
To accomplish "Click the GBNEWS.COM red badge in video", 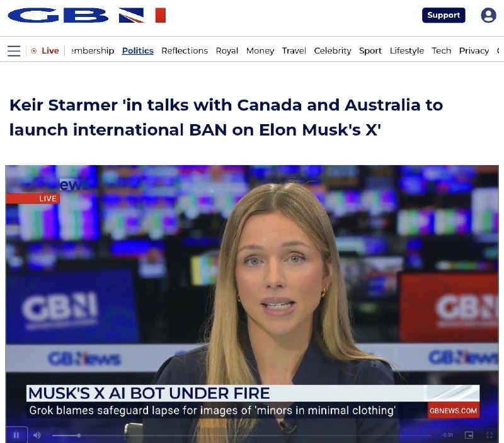I will 453,410.
